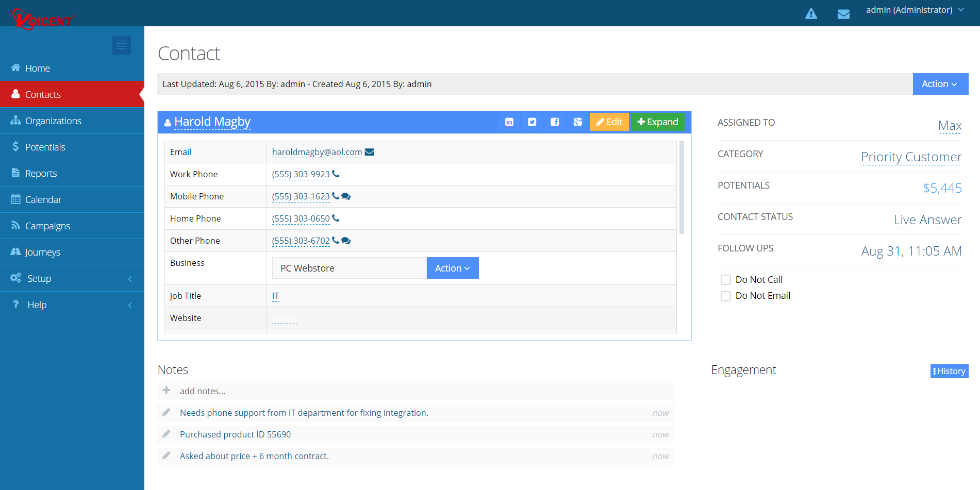Open the mail inbox icon in top bar
This screenshot has width=980, height=490.
click(x=843, y=14)
